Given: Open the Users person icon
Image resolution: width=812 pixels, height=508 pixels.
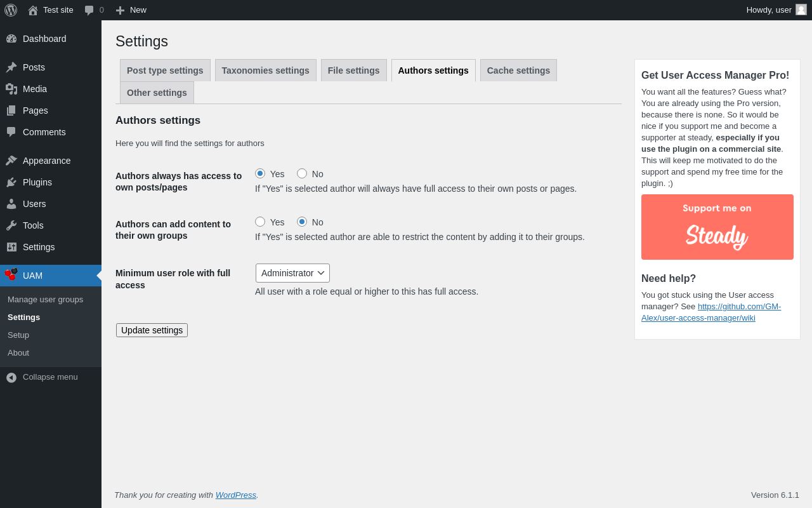Looking at the screenshot, I should click(x=11, y=204).
